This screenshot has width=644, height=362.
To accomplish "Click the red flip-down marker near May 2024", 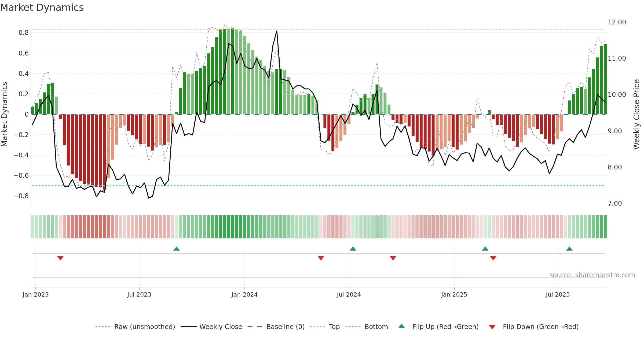I will tap(321, 258).
